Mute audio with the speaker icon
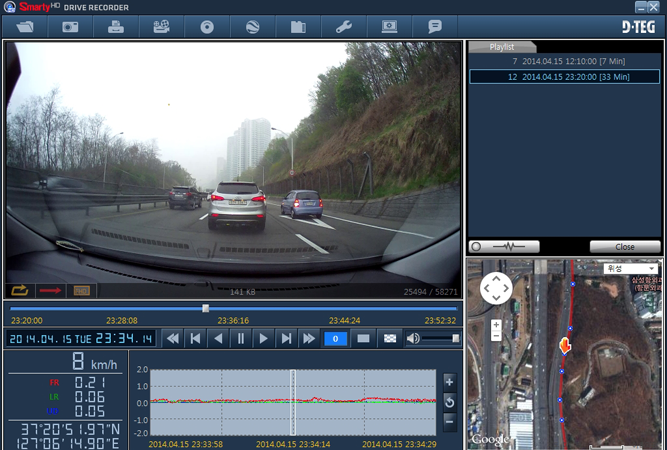This screenshot has width=667, height=450. click(x=413, y=339)
